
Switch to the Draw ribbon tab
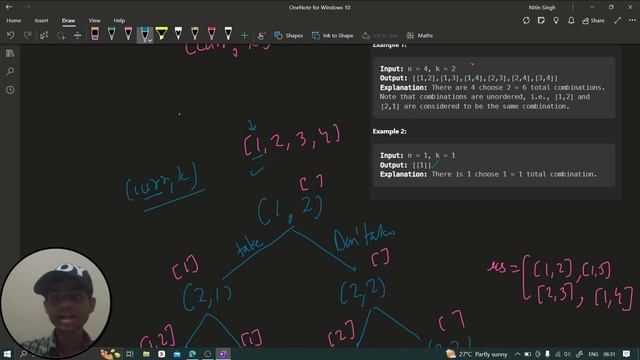pyautogui.click(x=68, y=20)
